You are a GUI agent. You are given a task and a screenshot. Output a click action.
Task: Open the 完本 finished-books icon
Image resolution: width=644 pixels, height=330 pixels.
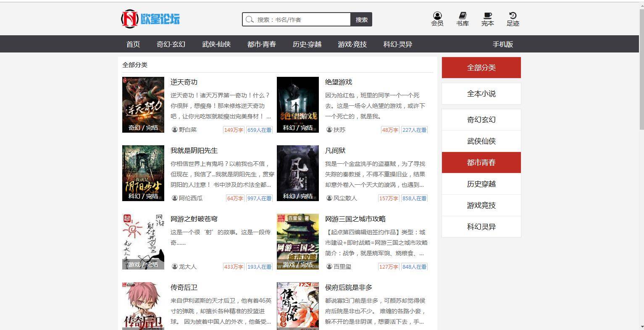tap(487, 18)
